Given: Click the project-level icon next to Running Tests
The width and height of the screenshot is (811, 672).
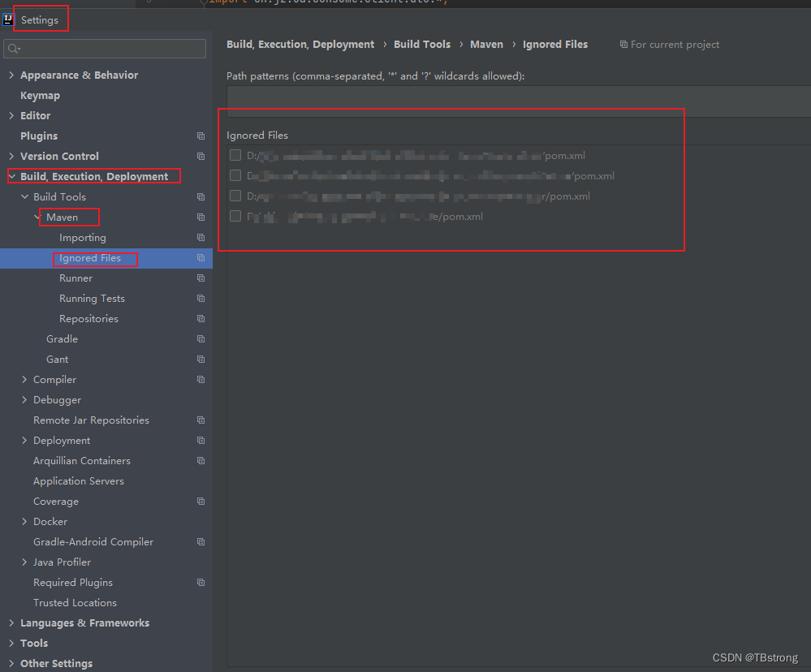Looking at the screenshot, I should coord(201,299).
